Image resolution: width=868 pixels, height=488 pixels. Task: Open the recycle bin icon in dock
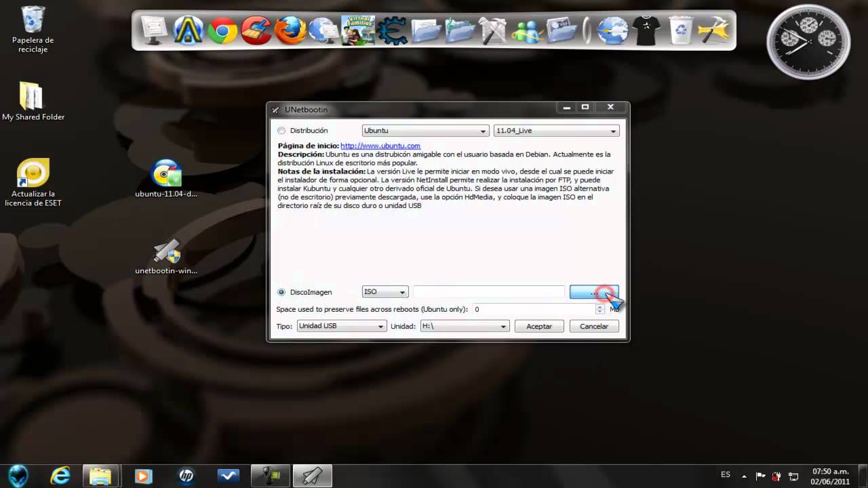click(x=680, y=30)
